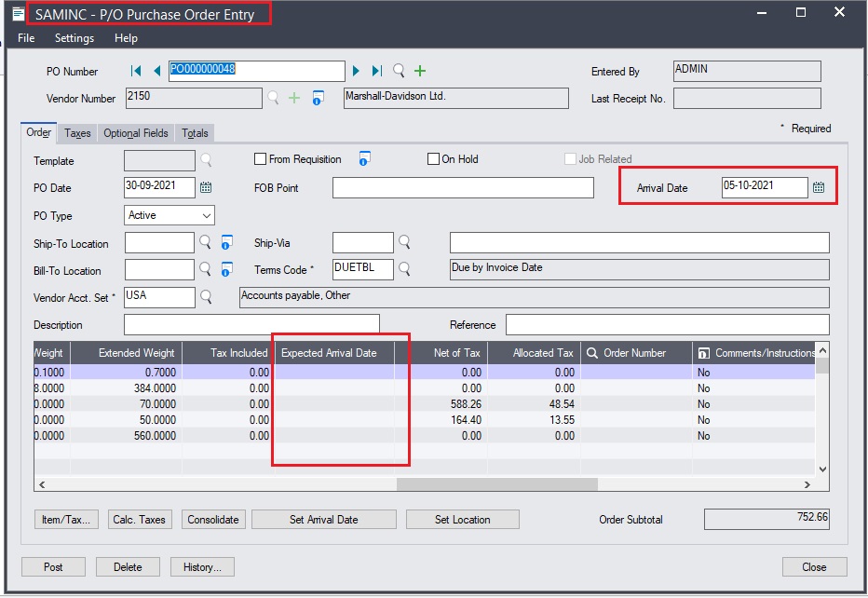Click the horizontal scrollbar thumb of detail grid

(x=497, y=484)
